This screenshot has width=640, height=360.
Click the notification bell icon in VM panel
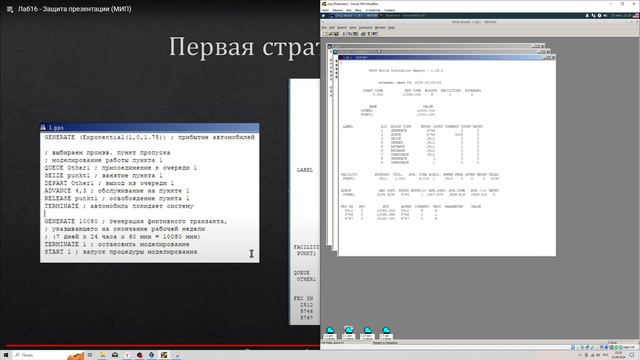tap(587, 16)
